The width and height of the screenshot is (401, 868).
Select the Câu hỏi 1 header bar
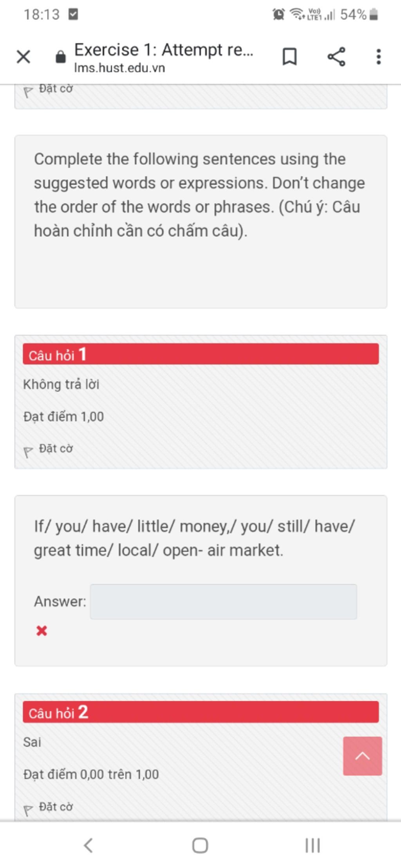tap(200, 354)
